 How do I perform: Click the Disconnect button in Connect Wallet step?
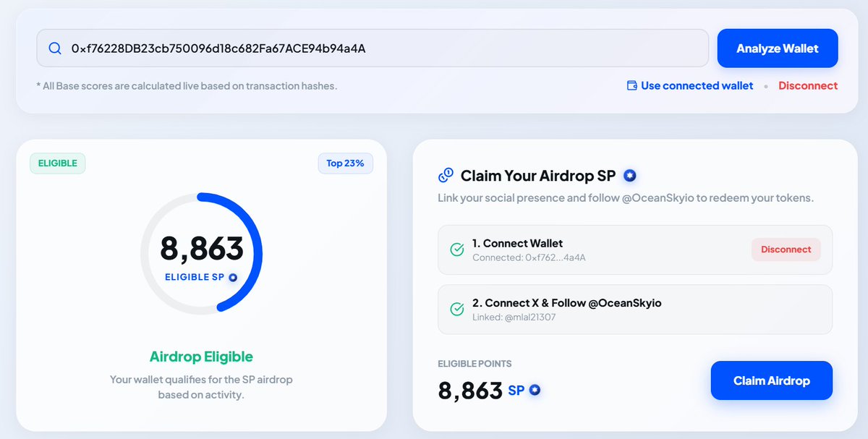(x=786, y=250)
